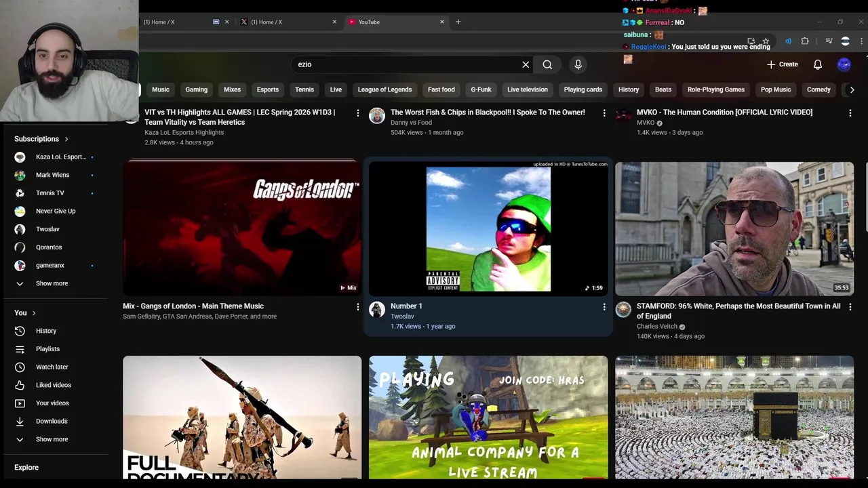Select the Gaming category chip

tap(197, 89)
